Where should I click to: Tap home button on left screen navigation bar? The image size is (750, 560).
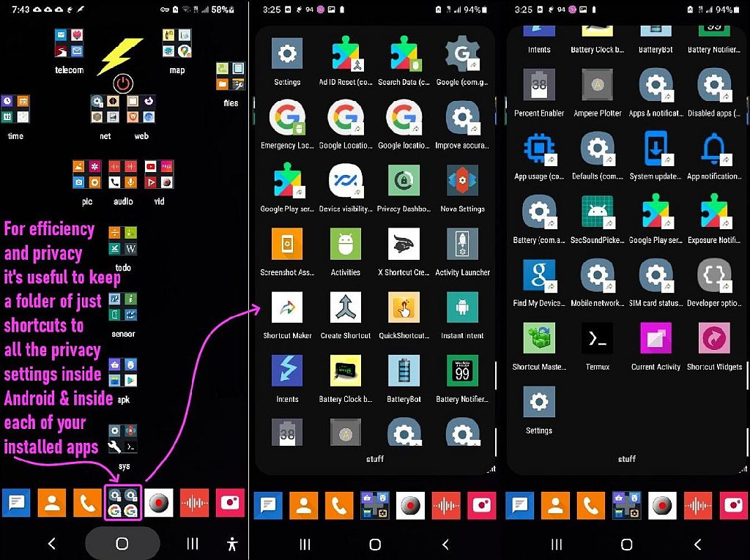[122, 543]
